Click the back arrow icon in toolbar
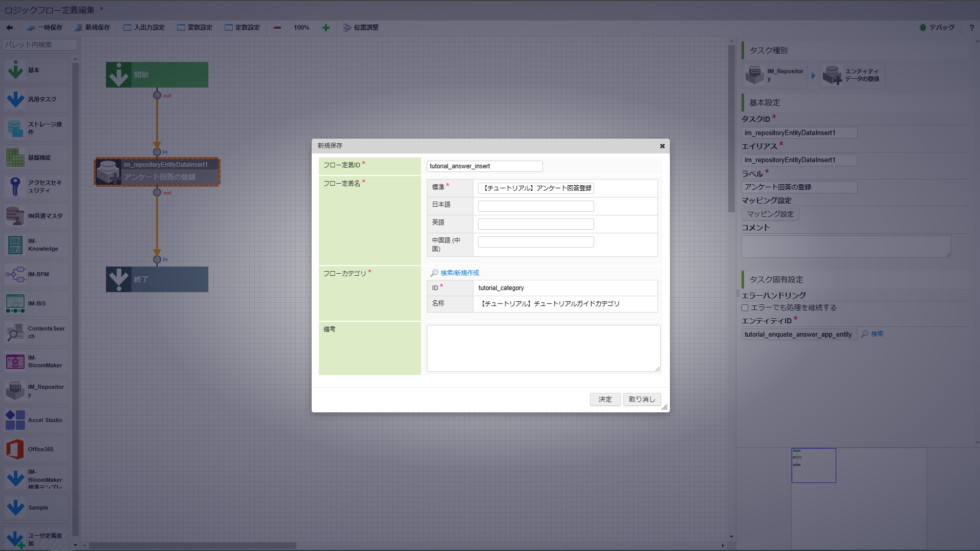 click(x=10, y=28)
